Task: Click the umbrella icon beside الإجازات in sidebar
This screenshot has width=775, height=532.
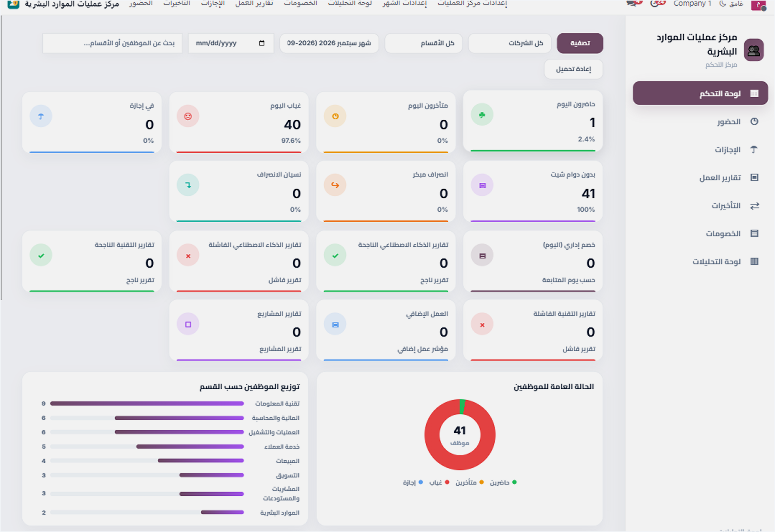Action: click(x=754, y=149)
